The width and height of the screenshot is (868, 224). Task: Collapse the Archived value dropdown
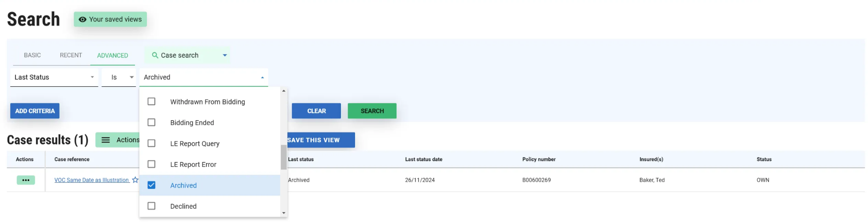click(x=262, y=77)
